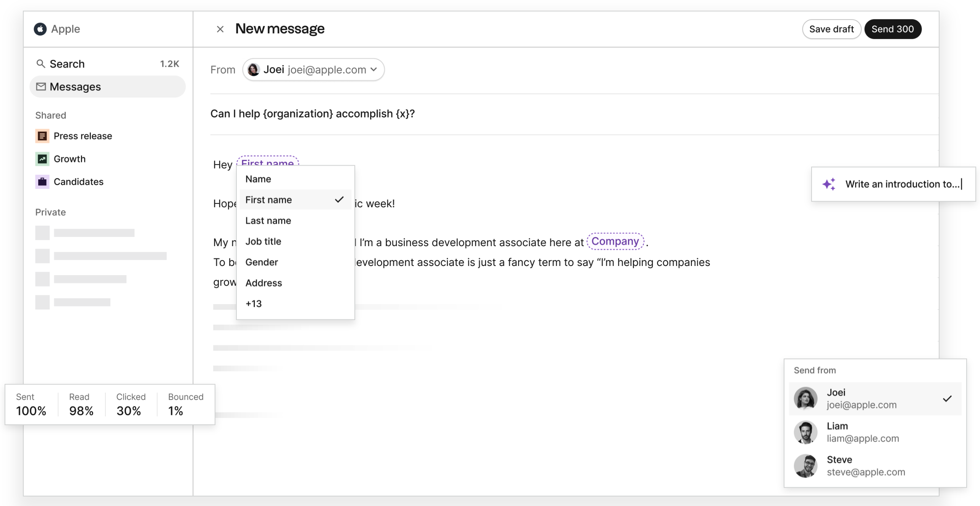Expand +13 to see more merge fields
980x506 pixels.
254,303
